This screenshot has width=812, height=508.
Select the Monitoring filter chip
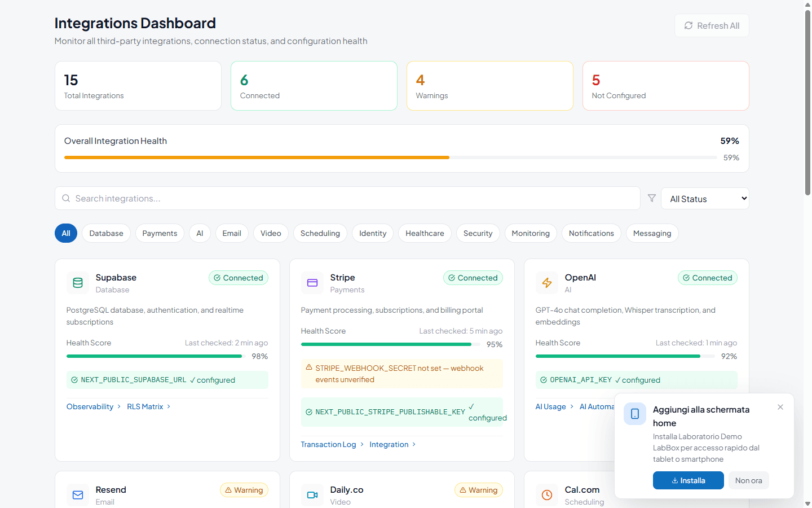531,233
